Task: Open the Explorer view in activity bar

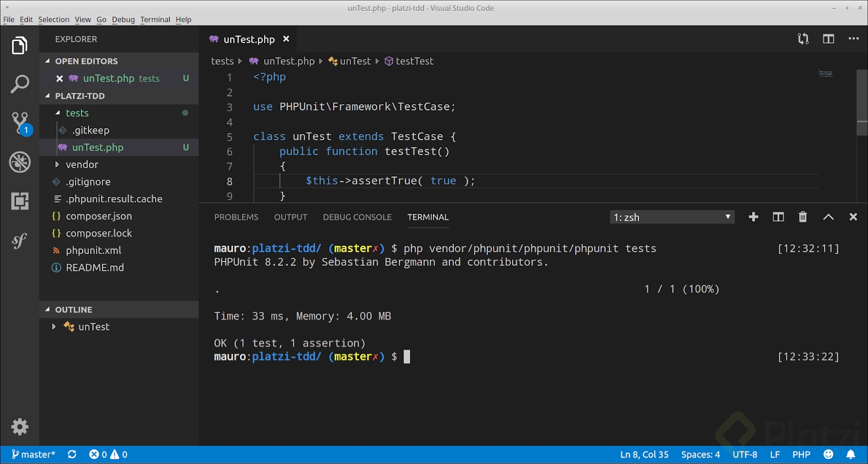Action: tap(20, 46)
